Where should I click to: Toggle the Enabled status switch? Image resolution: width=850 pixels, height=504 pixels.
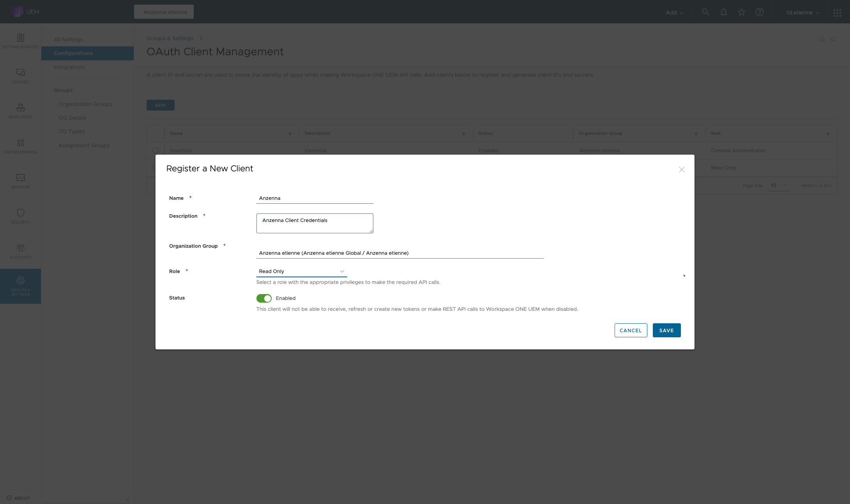(264, 298)
